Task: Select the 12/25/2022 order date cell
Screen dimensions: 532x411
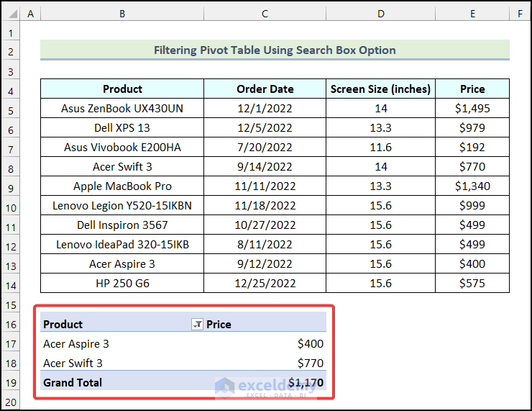Action: coord(265,284)
